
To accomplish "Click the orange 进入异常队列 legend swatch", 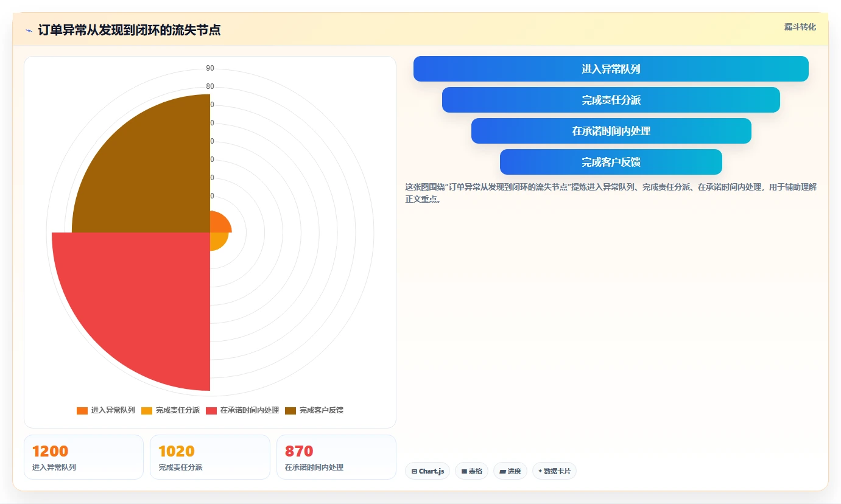I will click(x=82, y=411).
